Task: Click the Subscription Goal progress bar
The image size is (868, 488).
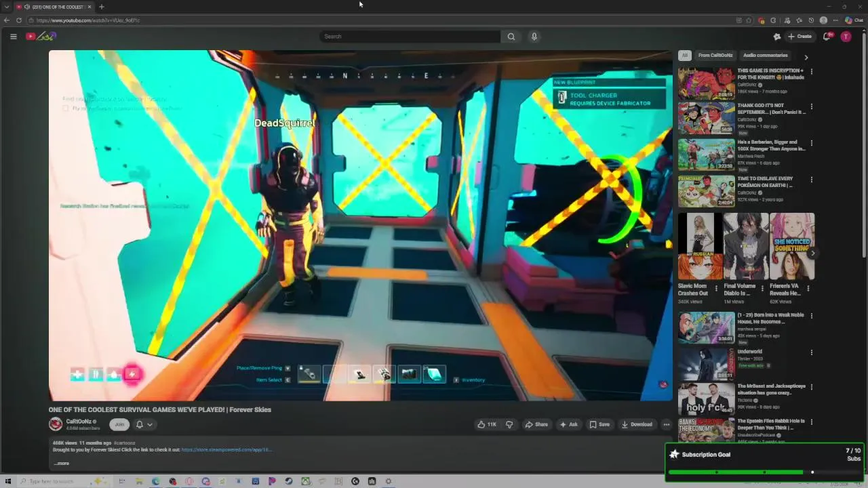Action: [x=764, y=472]
